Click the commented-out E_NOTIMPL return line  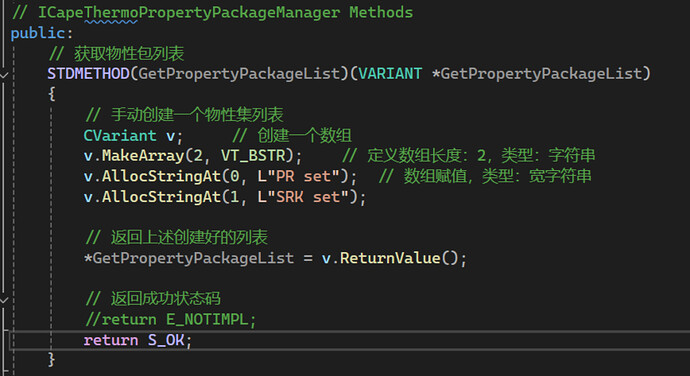coord(171,319)
